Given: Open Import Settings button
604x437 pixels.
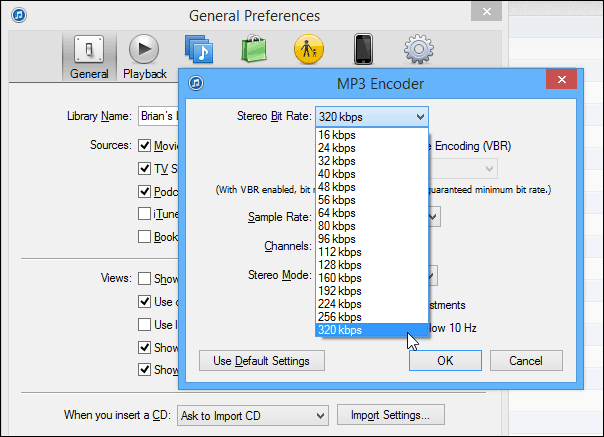Looking at the screenshot, I should [391, 415].
